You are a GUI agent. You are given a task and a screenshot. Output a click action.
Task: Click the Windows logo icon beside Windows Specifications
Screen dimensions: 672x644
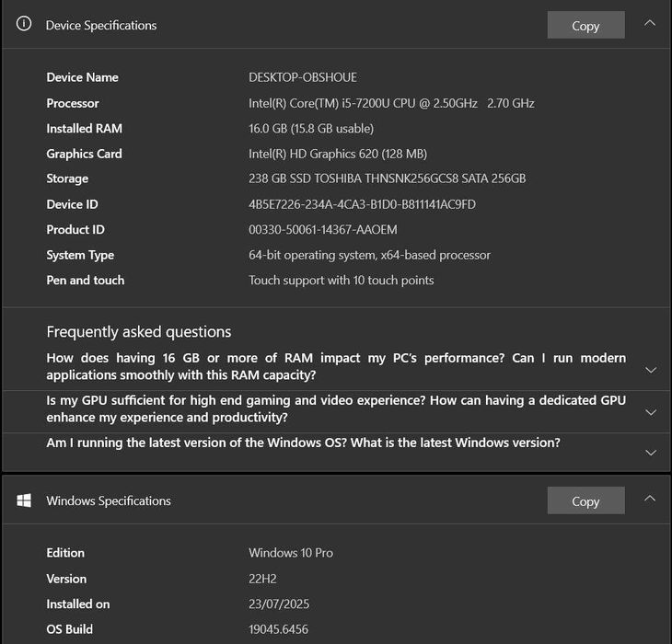click(24, 500)
